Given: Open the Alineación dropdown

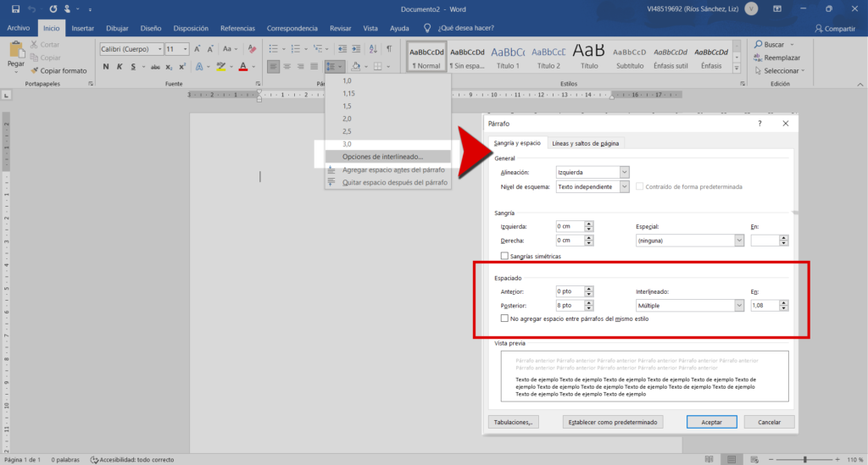Looking at the screenshot, I should (x=624, y=172).
